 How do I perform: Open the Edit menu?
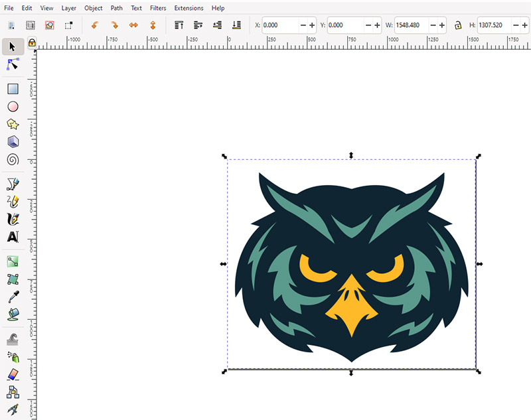coord(27,8)
